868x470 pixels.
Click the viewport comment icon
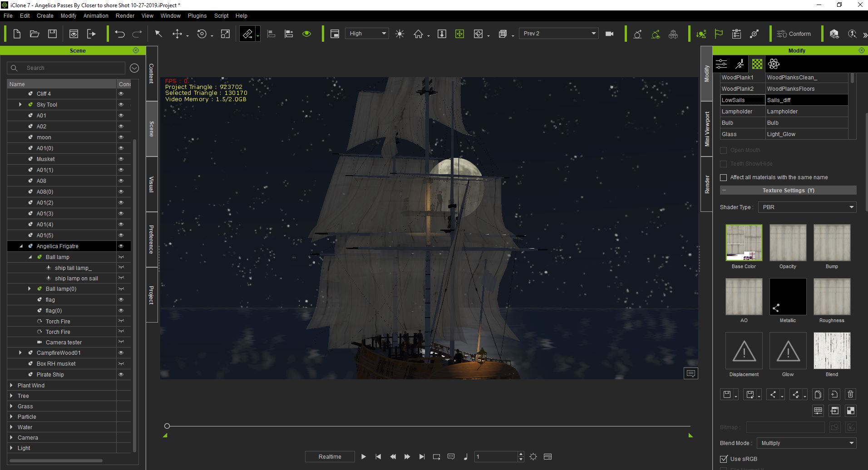(x=691, y=373)
